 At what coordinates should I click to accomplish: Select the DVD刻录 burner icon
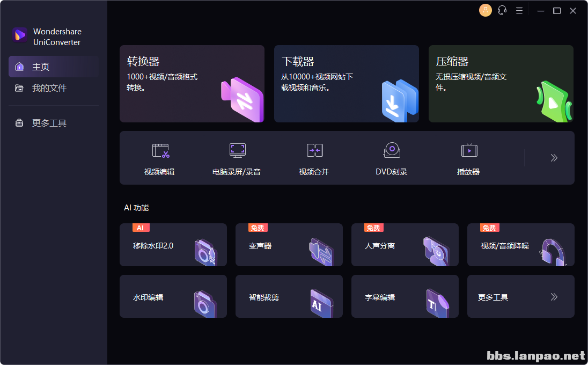pyautogui.click(x=392, y=151)
